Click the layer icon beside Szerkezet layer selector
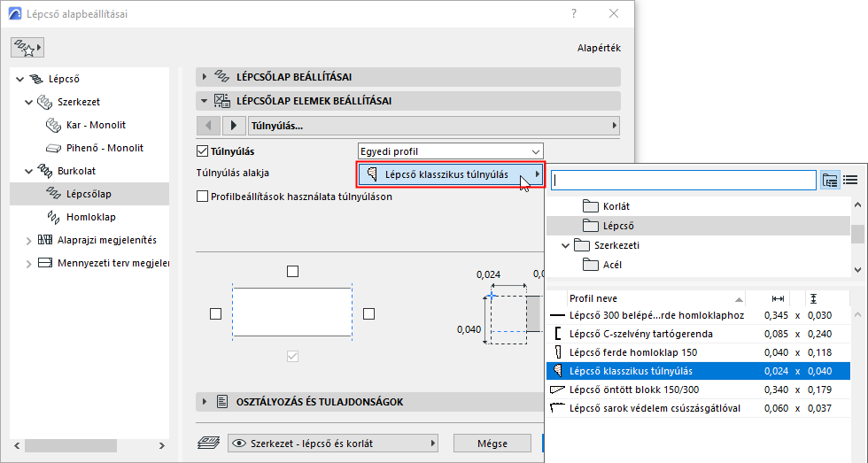This screenshot has height=463, width=868. (x=209, y=444)
